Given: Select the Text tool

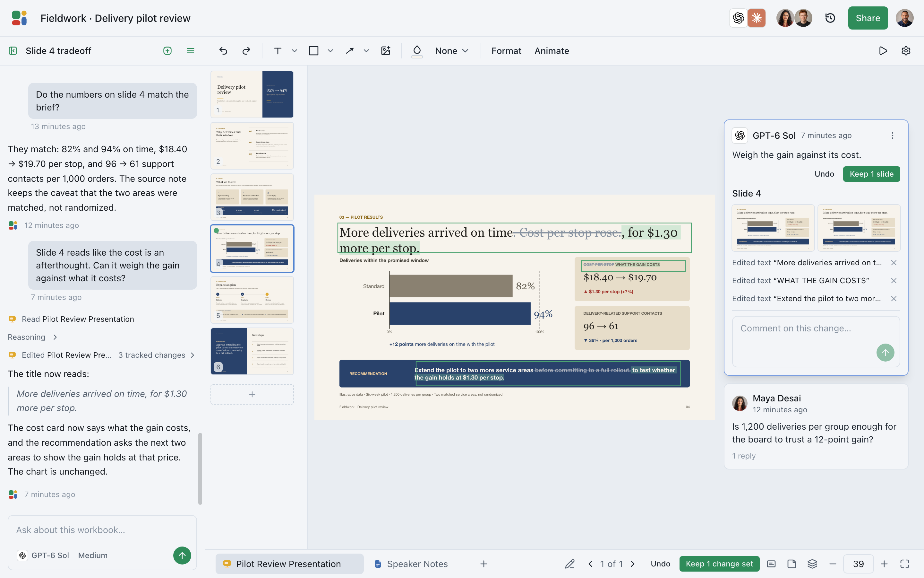Looking at the screenshot, I should coord(278,51).
